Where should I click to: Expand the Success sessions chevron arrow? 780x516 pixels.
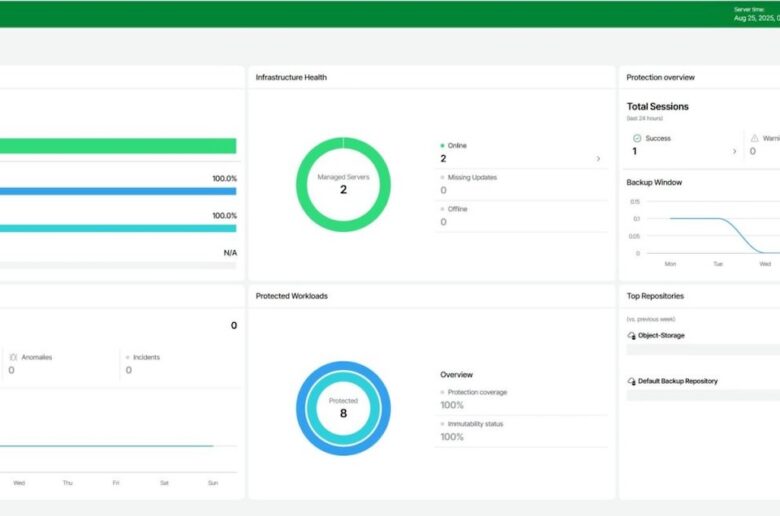(734, 152)
